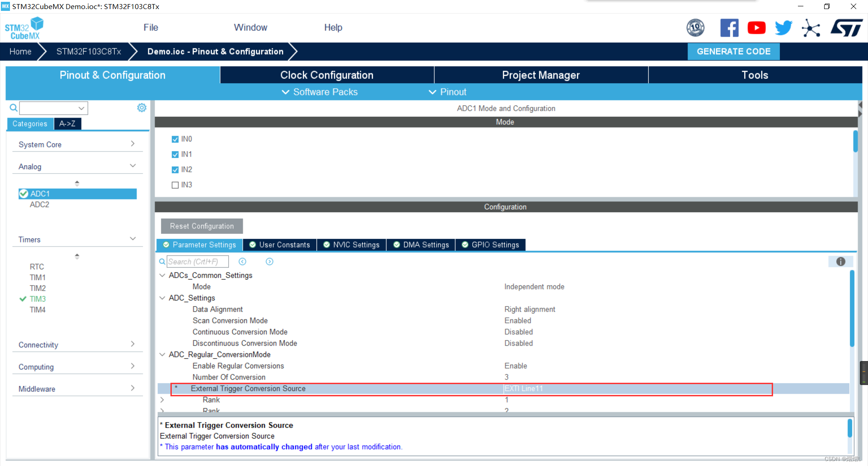Collapse the ADCs_Common_Settings group
The height and width of the screenshot is (466, 868).
(162, 275)
